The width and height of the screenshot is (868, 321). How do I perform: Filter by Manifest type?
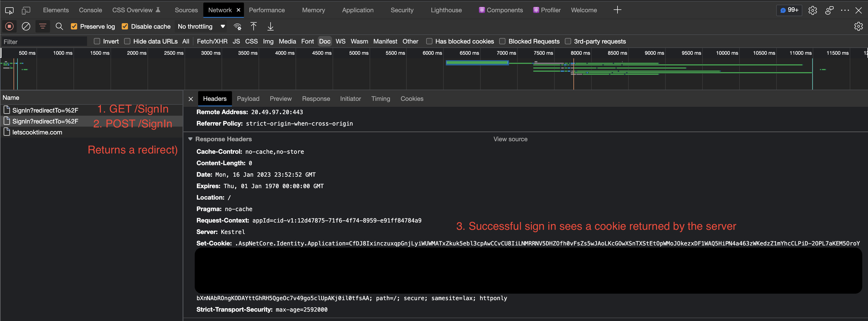pos(385,41)
